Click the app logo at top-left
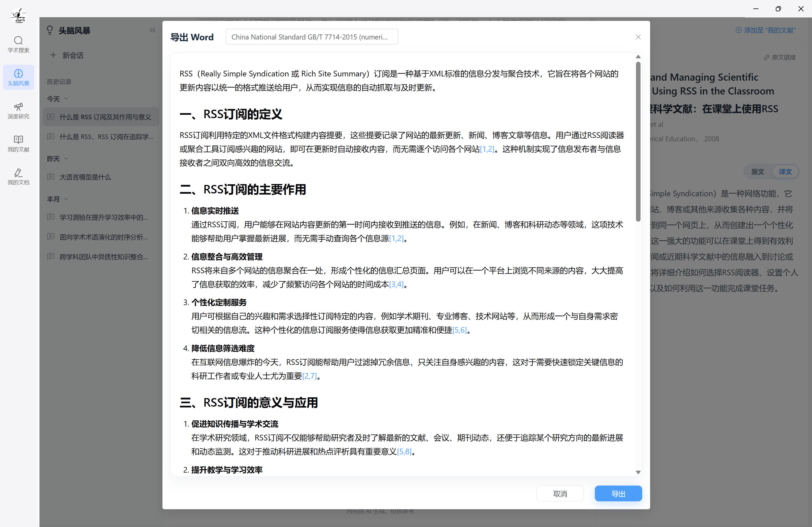 18,15
